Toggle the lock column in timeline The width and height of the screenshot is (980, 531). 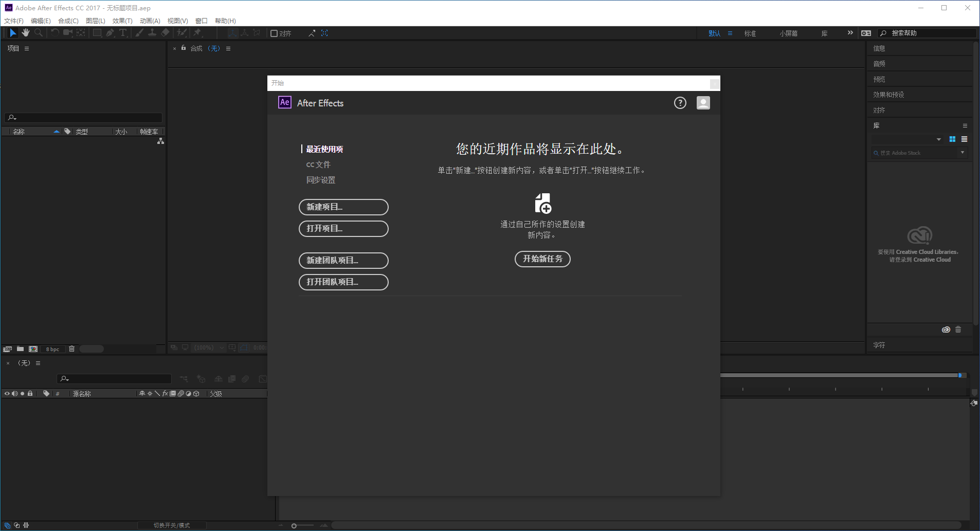(30, 393)
